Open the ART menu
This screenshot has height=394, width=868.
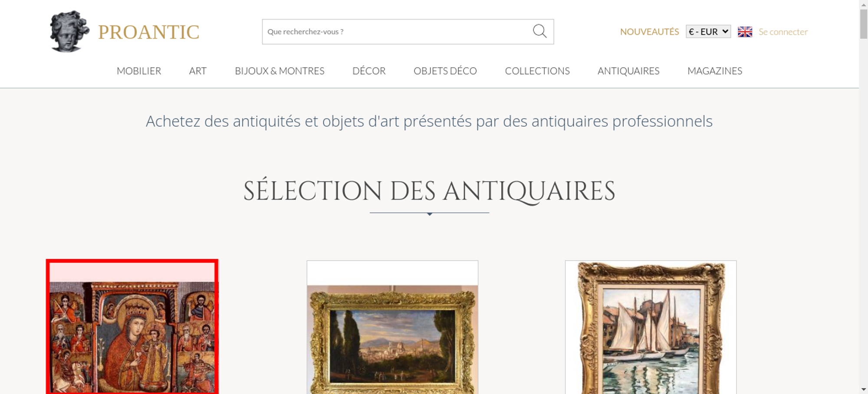point(198,71)
